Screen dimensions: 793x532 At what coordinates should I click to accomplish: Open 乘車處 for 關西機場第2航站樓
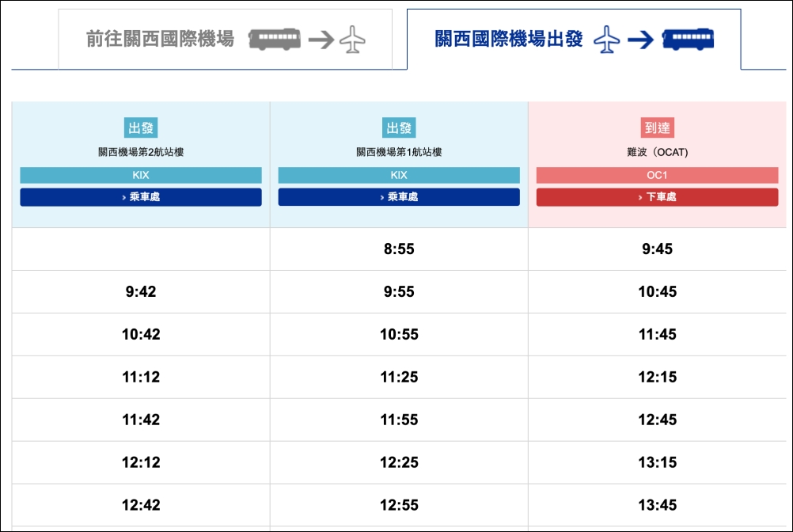141,197
